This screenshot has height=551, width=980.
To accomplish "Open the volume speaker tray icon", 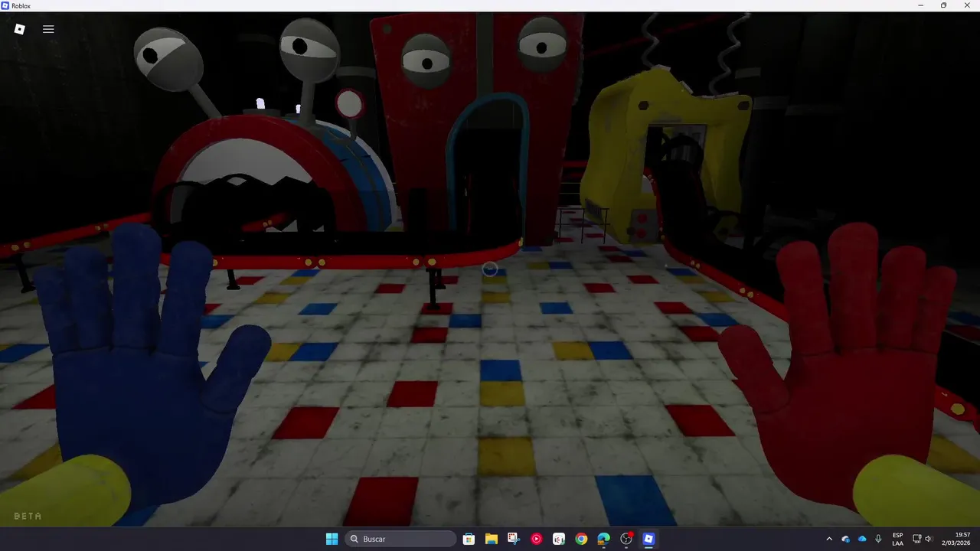I will pos(929,539).
